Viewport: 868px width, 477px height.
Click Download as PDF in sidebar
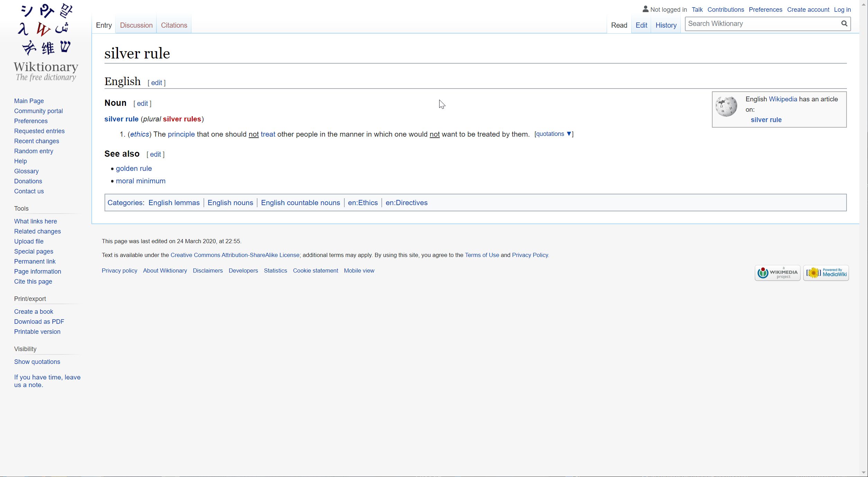tap(39, 321)
